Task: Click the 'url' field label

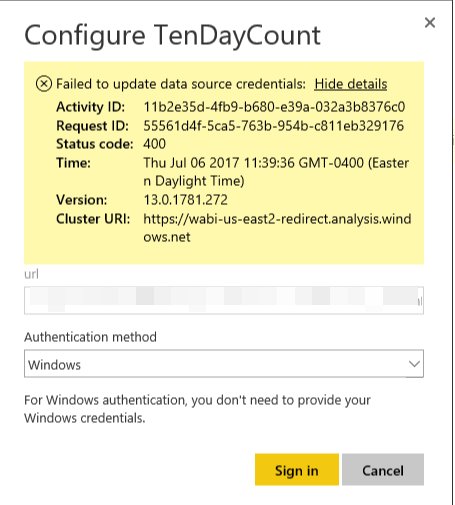Action: (x=31, y=274)
